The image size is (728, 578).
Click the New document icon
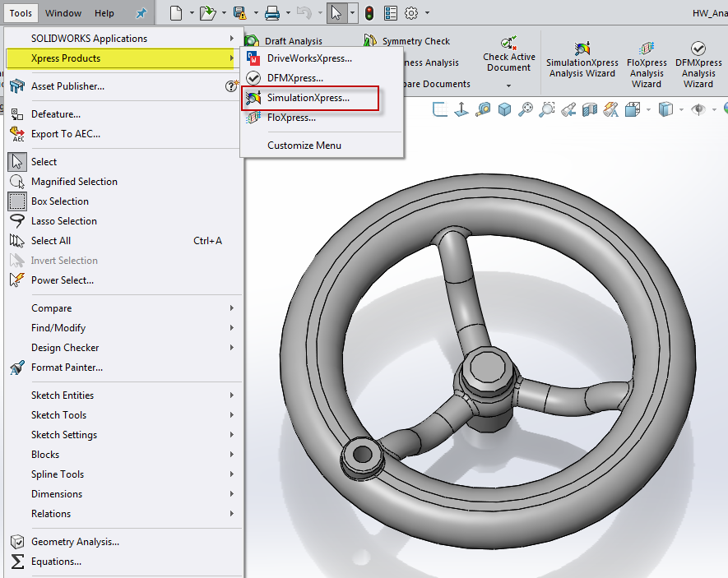click(x=176, y=13)
